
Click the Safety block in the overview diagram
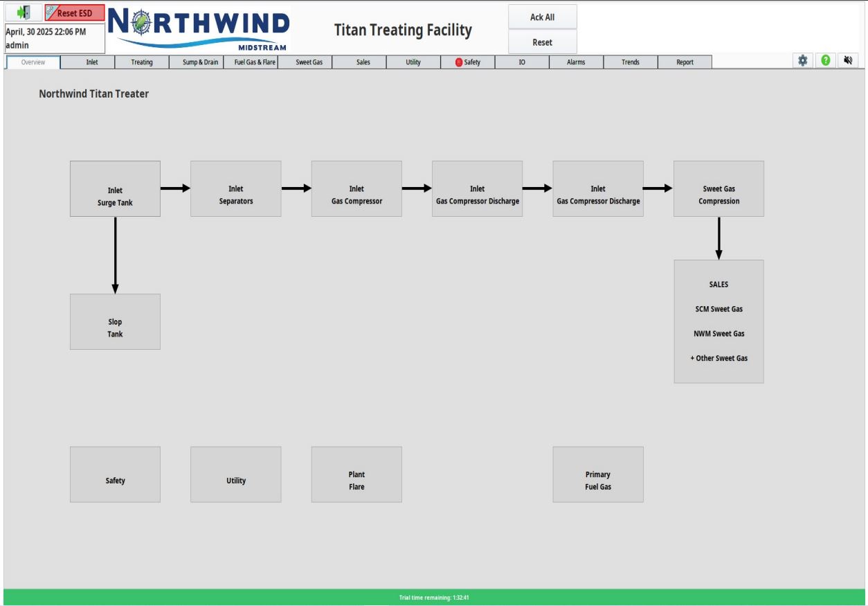pos(115,474)
